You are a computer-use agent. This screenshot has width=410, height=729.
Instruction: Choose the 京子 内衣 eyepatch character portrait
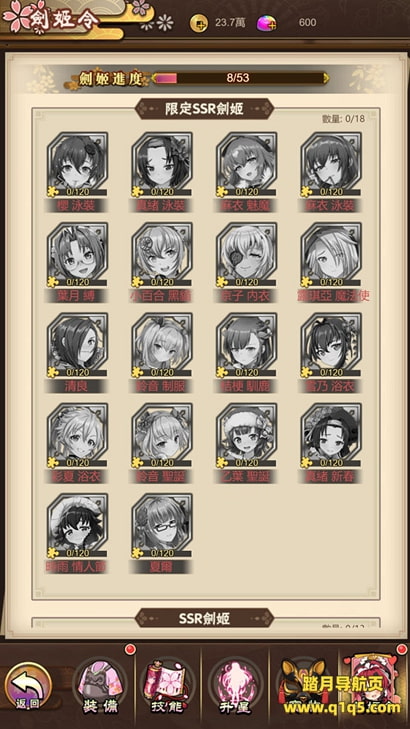[x=246, y=255]
